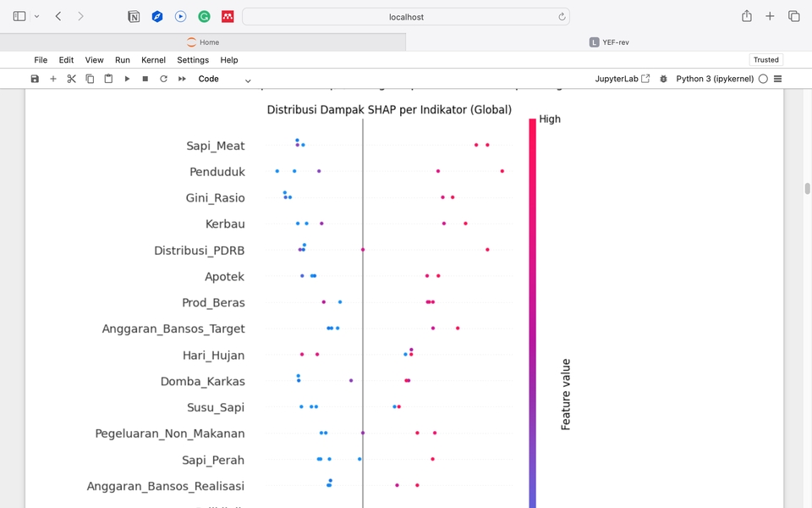812x508 pixels.
Task: Open the cell type Code dropdown
Action: click(224, 79)
